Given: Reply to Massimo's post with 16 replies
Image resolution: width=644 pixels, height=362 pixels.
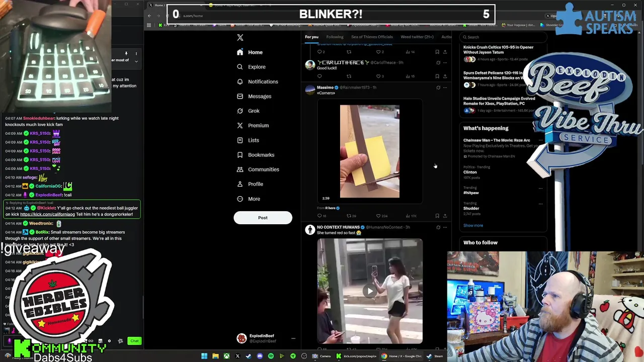Looking at the screenshot, I should (x=321, y=216).
